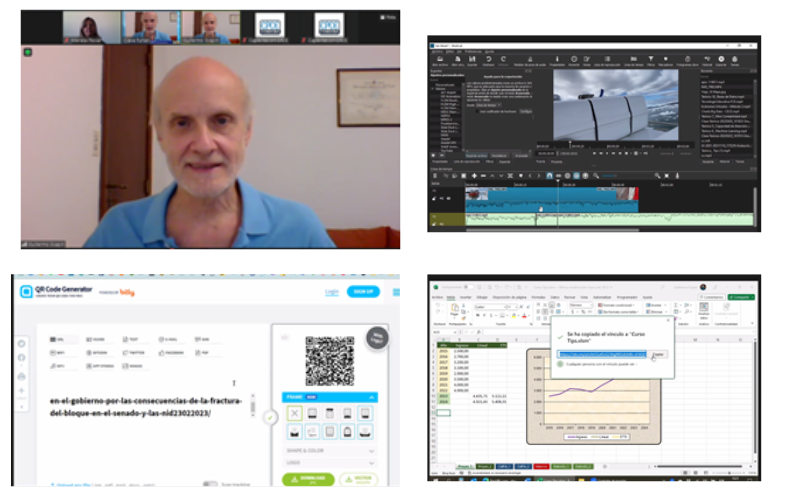
Task: Split clip at playhead in Shotcut timeline
Action: [510, 176]
